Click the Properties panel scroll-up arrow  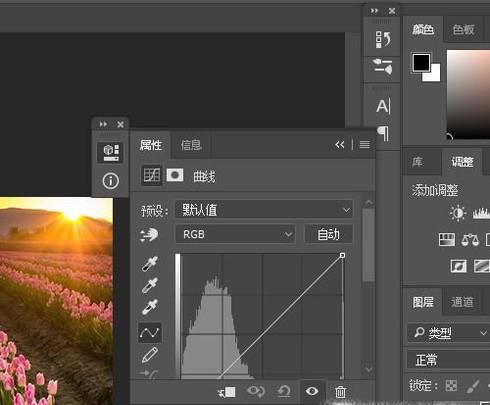(368, 203)
